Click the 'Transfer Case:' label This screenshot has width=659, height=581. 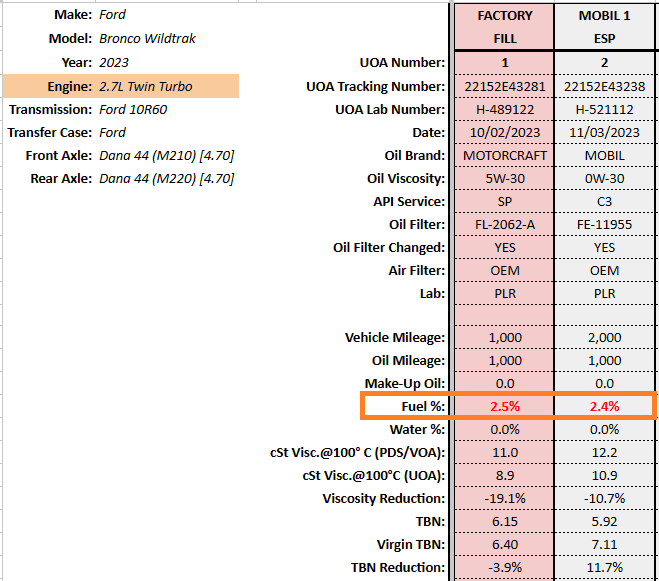point(50,133)
